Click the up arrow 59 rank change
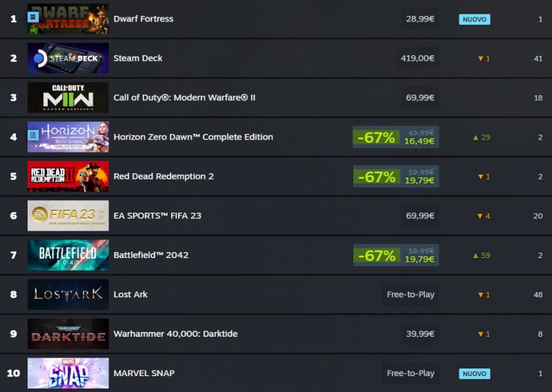Image resolution: width=552 pixels, height=392 pixels. point(481,255)
